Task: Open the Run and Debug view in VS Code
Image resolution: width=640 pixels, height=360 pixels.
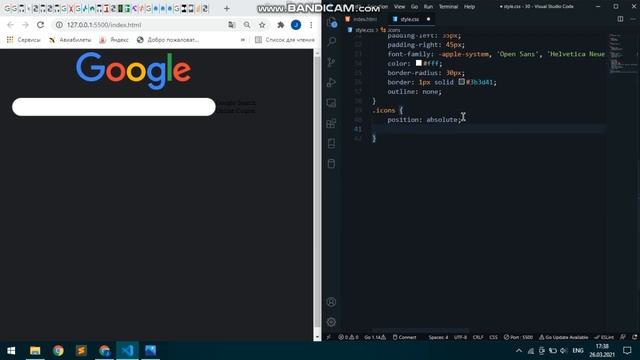Action: (x=331, y=82)
